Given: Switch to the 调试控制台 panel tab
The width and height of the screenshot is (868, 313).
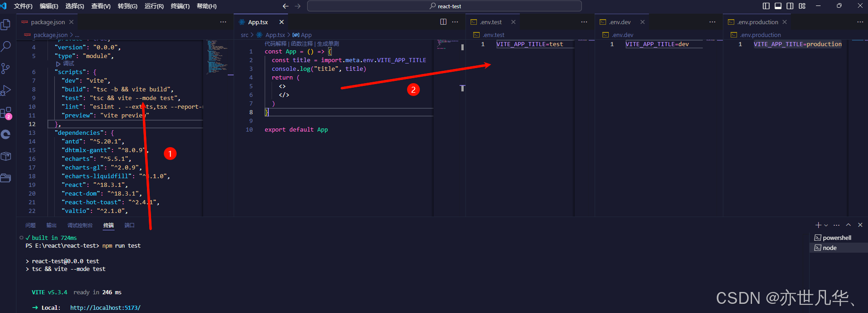Looking at the screenshot, I should 80,225.
